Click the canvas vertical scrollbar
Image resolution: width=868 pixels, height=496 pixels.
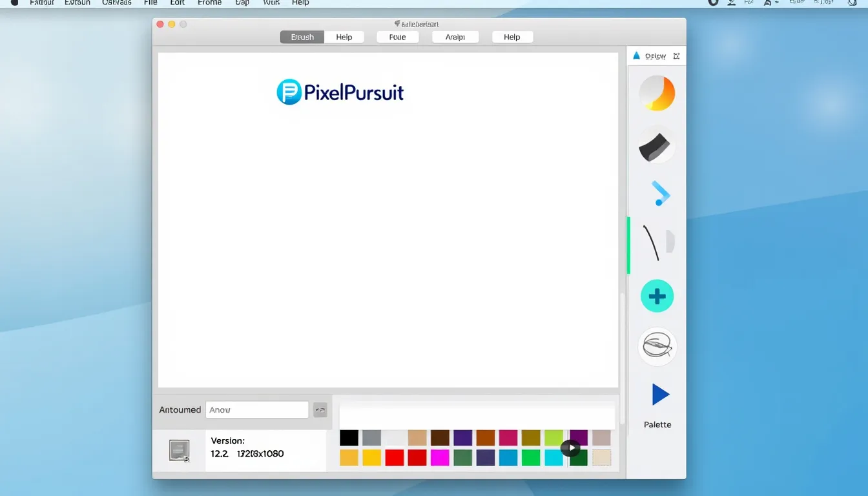click(x=623, y=358)
